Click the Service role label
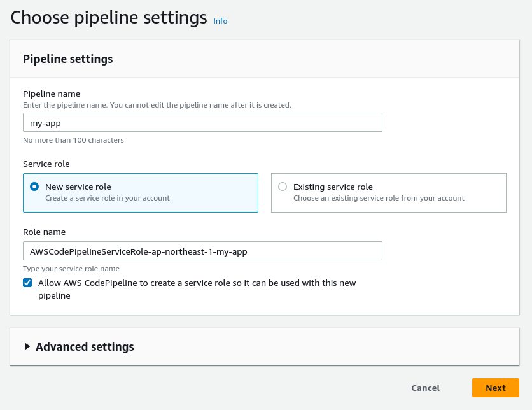This screenshot has height=410, width=532. [x=46, y=164]
